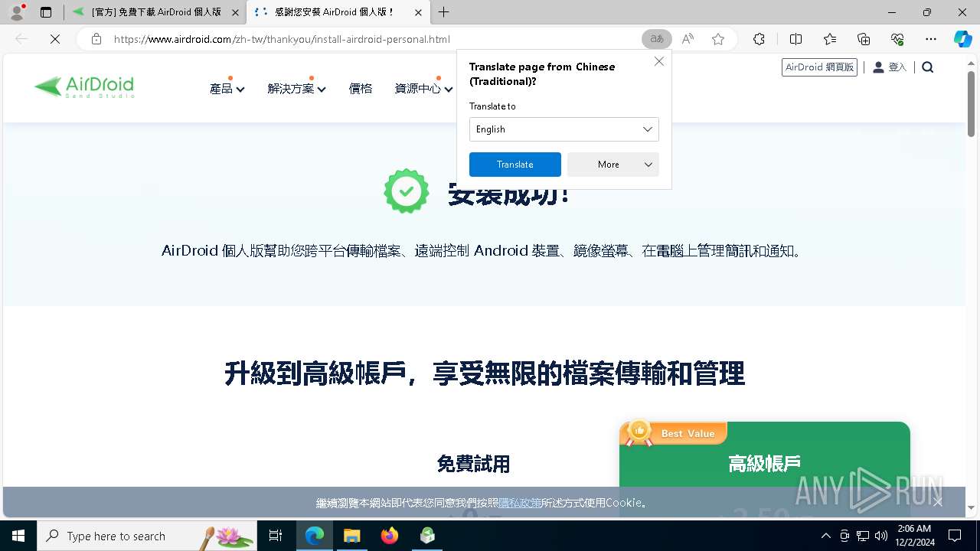Click the Translate button

514,165
